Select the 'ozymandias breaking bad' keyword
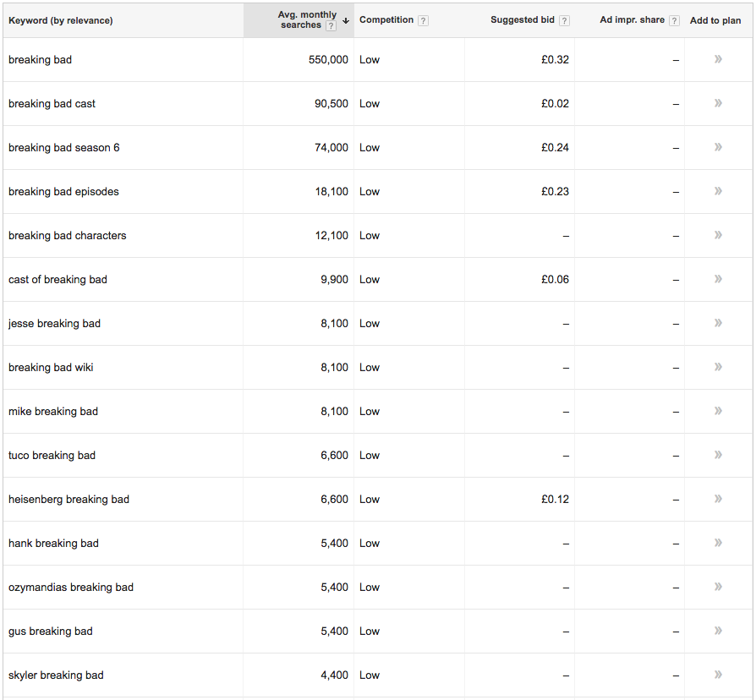Image resolution: width=756 pixels, height=700 pixels. point(71,588)
